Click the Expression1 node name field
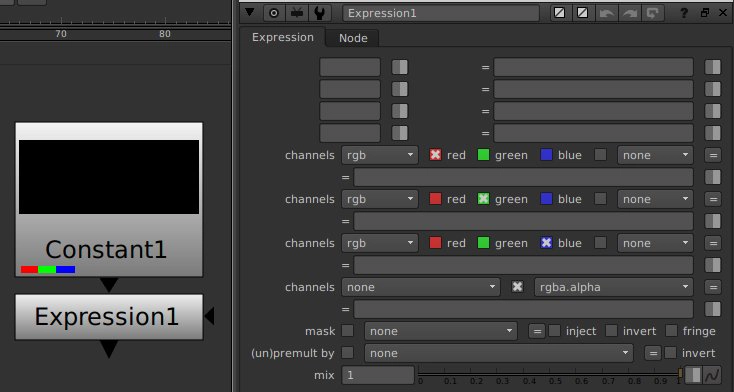The width and height of the screenshot is (734, 392). pyautogui.click(x=441, y=13)
